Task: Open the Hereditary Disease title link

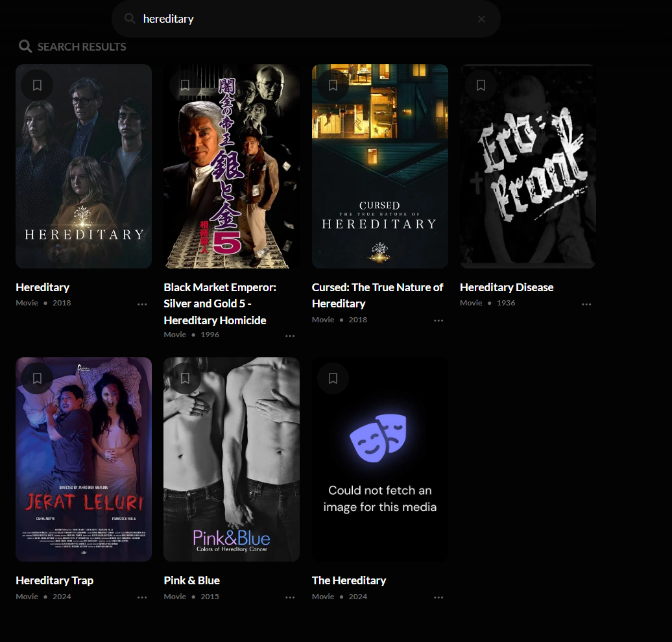Action: pyautogui.click(x=507, y=287)
